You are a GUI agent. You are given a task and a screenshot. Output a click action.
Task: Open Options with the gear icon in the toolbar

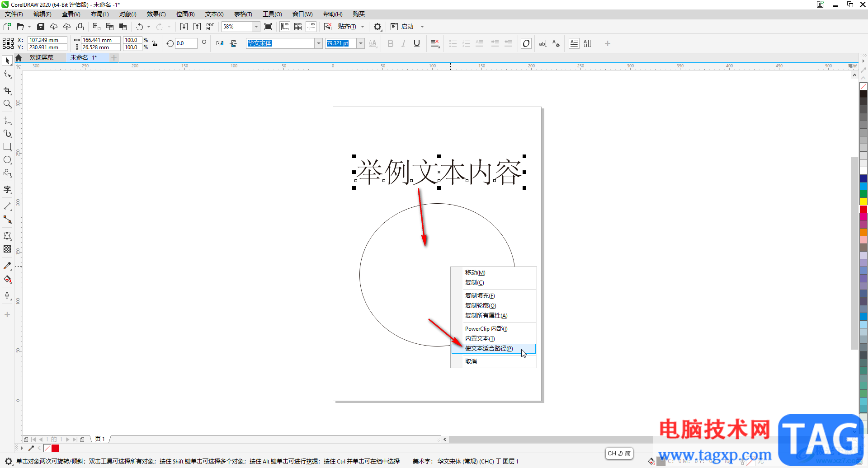click(x=377, y=27)
